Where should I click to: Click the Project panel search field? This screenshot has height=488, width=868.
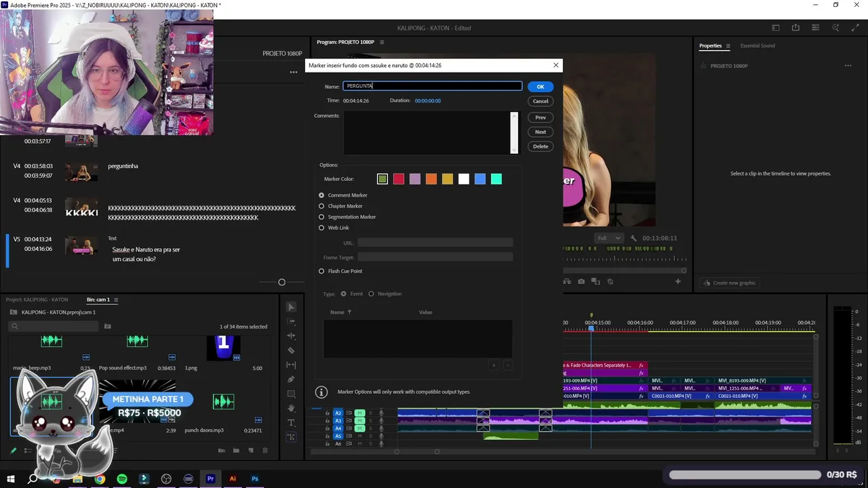pos(54,326)
